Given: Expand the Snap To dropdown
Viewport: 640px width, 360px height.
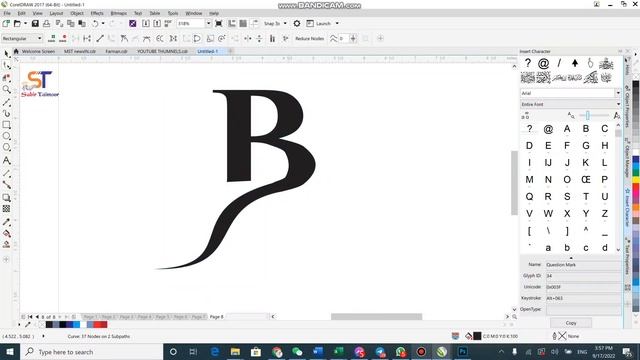Looking at the screenshot, I should pyautogui.click(x=285, y=24).
